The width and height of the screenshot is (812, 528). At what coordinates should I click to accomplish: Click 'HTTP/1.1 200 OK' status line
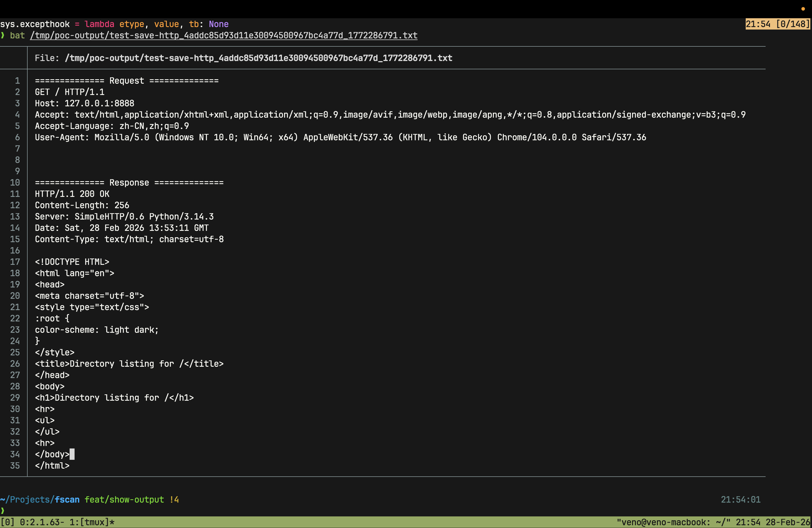point(72,194)
